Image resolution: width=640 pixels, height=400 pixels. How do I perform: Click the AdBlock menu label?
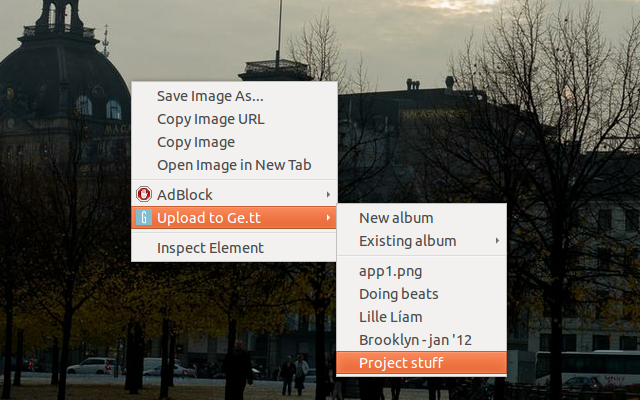click(x=185, y=194)
